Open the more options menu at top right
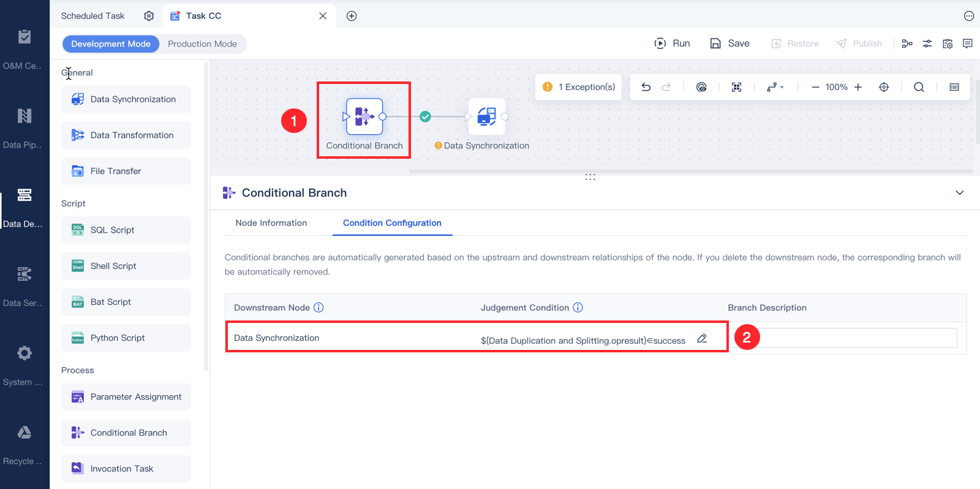This screenshot has width=980, height=489. point(969,16)
